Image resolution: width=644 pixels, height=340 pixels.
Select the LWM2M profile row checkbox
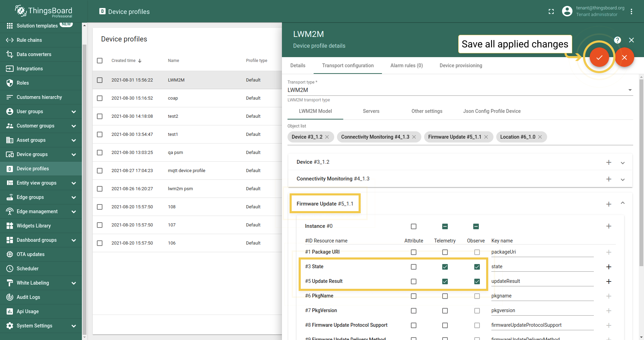100,80
